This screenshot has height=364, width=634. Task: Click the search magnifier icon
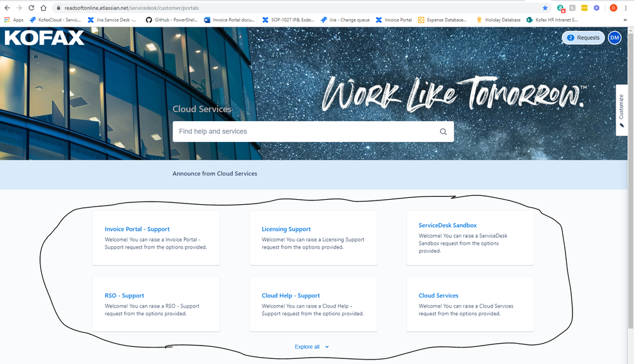coord(443,131)
